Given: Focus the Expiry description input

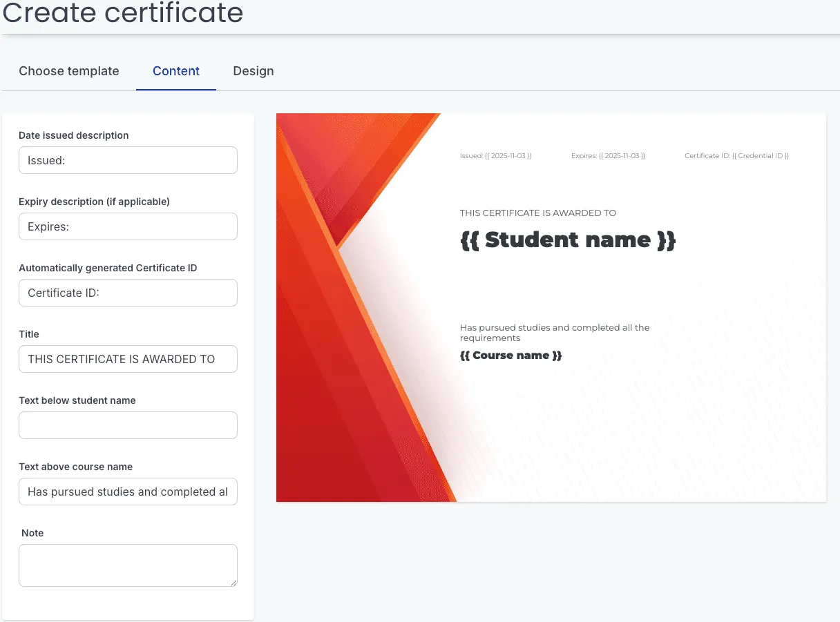Looking at the screenshot, I should coord(128,226).
